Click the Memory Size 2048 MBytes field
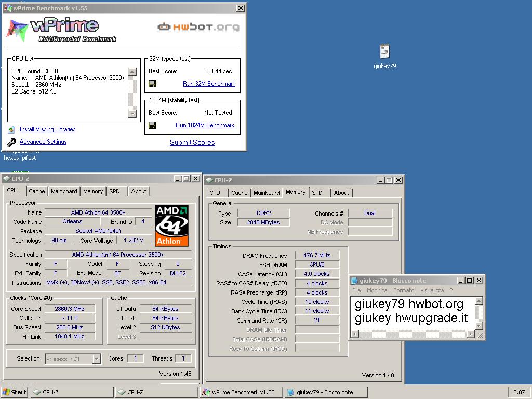 pos(263,222)
